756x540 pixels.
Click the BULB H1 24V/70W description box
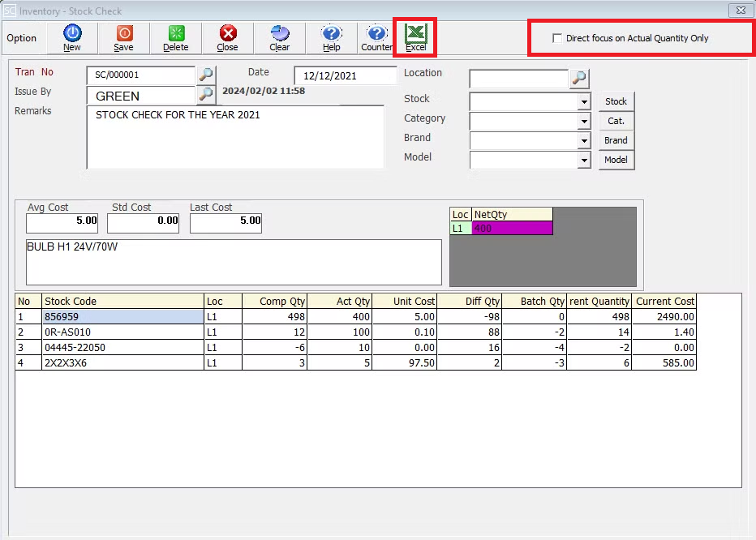[234, 262]
